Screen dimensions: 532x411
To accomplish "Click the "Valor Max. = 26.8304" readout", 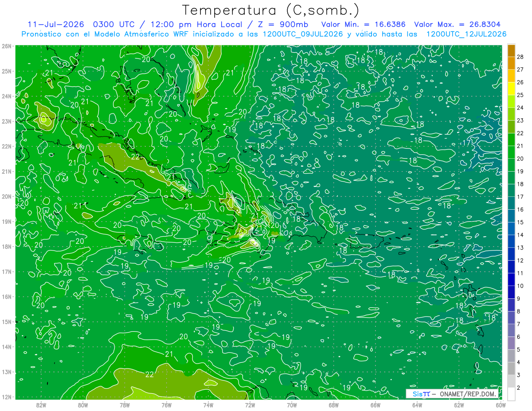I will [x=458, y=24].
